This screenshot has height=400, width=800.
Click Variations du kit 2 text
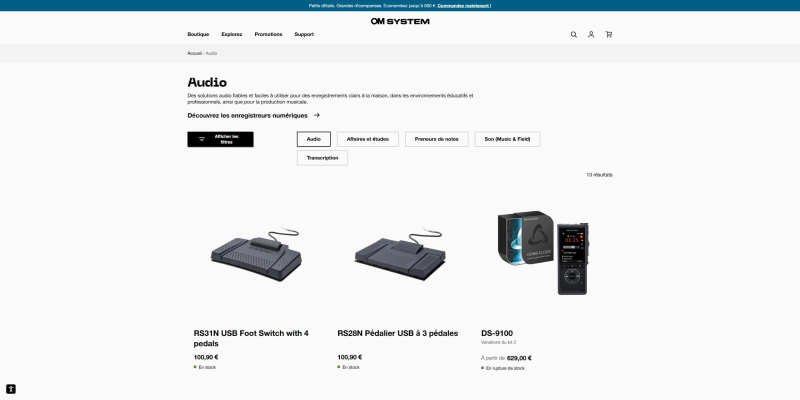(498, 342)
